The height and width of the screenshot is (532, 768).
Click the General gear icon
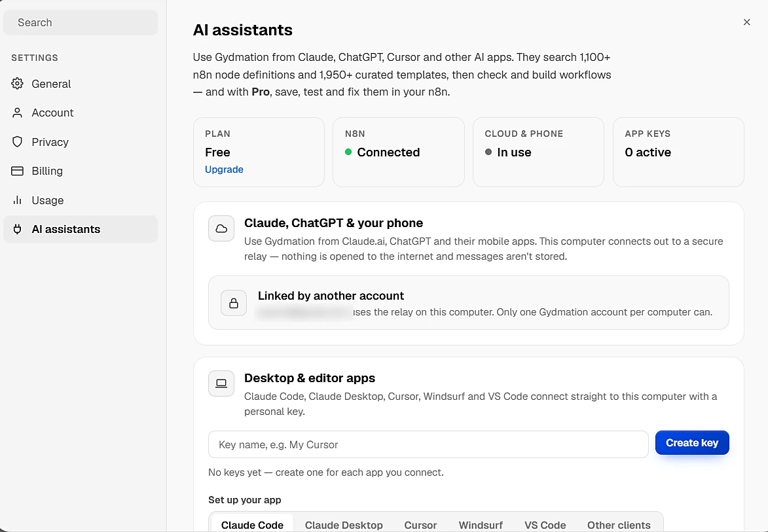tap(17, 84)
